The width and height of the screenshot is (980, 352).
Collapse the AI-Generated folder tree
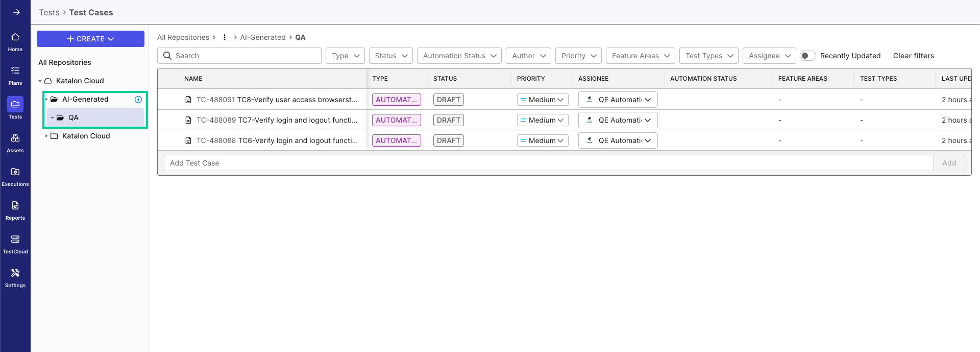tap(46, 100)
